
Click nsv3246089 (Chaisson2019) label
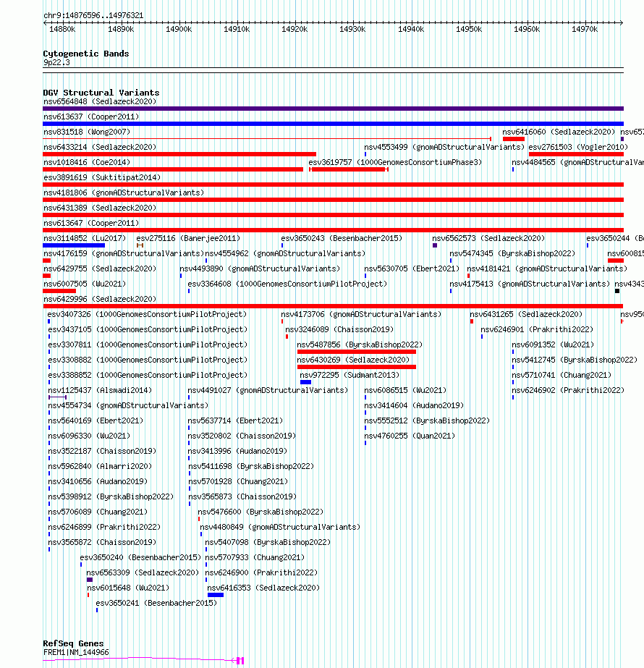point(339,330)
